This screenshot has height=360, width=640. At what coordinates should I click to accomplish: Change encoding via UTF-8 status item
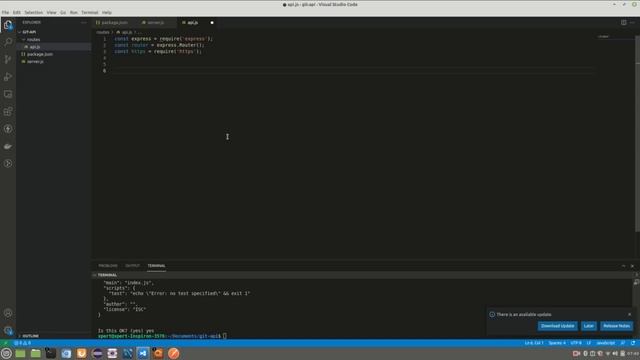click(x=576, y=343)
